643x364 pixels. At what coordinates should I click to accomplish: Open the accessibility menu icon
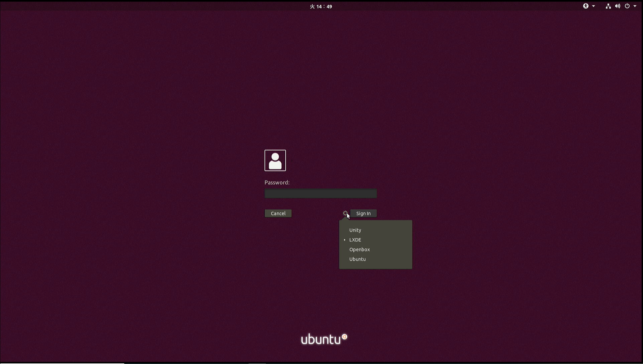coord(586,6)
